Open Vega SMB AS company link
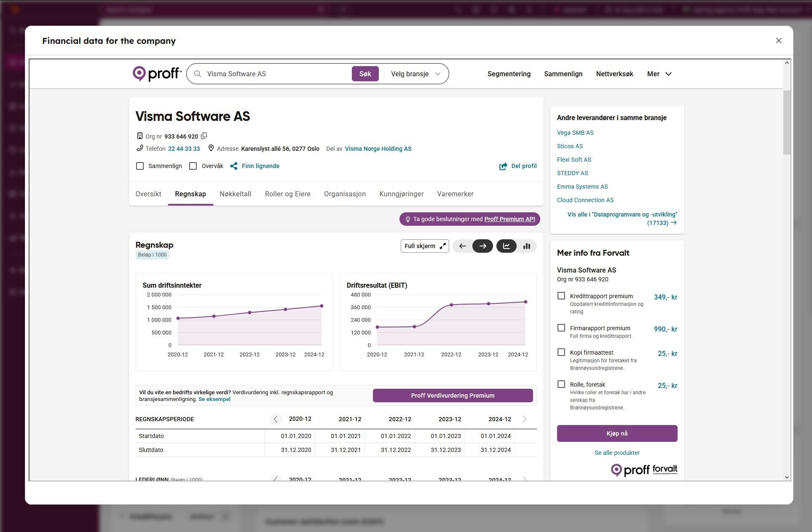This screenshot has width=812, height=532. (575, 133)
